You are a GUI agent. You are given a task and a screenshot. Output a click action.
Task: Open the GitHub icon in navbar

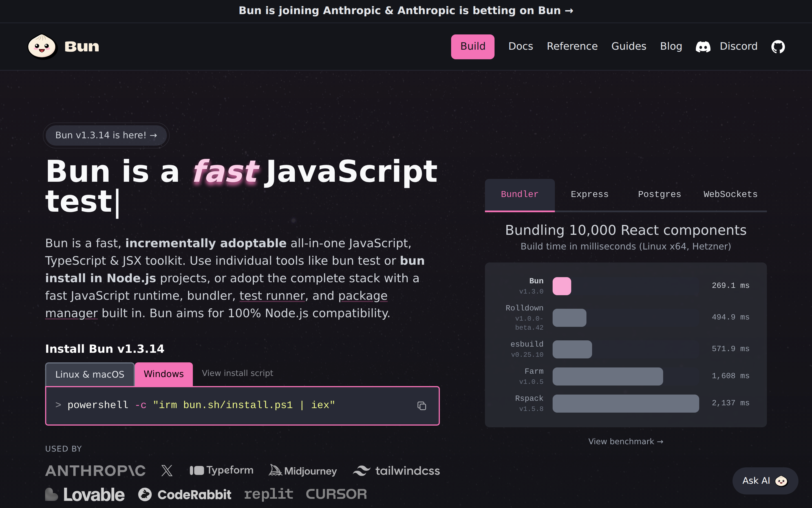(x=778, y=47)
